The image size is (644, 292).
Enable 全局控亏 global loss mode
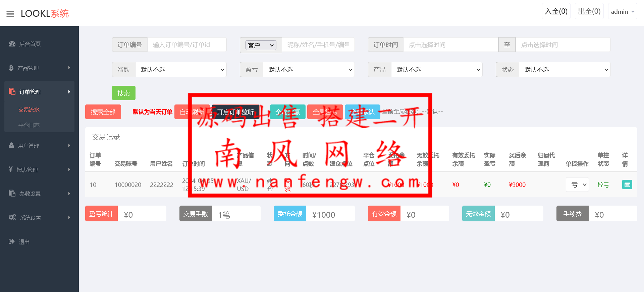click(x=325, y=112)
